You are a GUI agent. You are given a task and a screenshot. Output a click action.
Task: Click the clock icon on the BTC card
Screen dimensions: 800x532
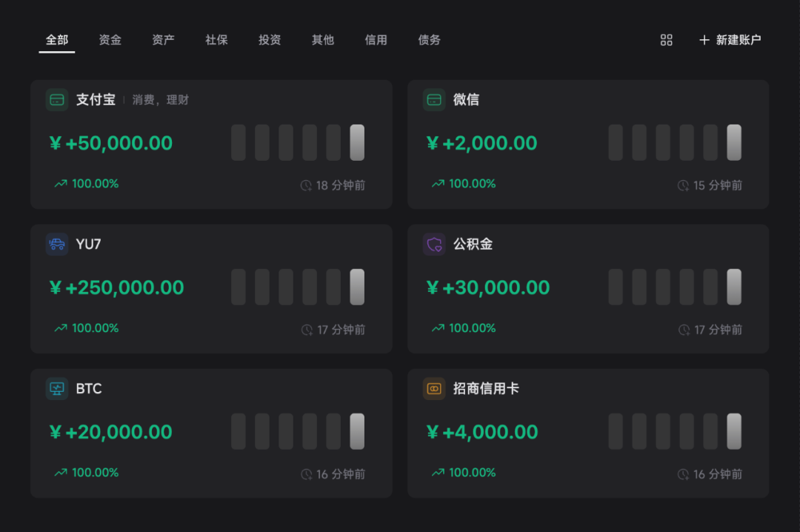click(306, 474)
